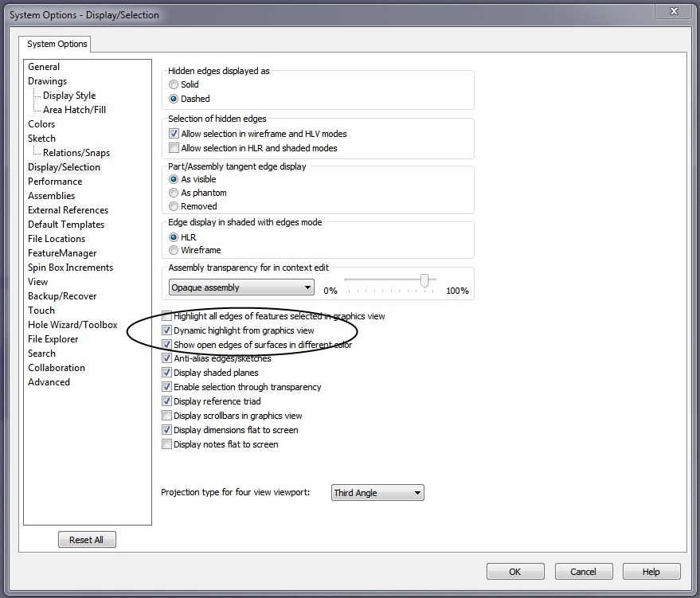Image resolution: width=700 pixels, height=598 pixels.
Task: Toggle Allow selection in wireframe and HLV modes
Action: pos(174,134)
